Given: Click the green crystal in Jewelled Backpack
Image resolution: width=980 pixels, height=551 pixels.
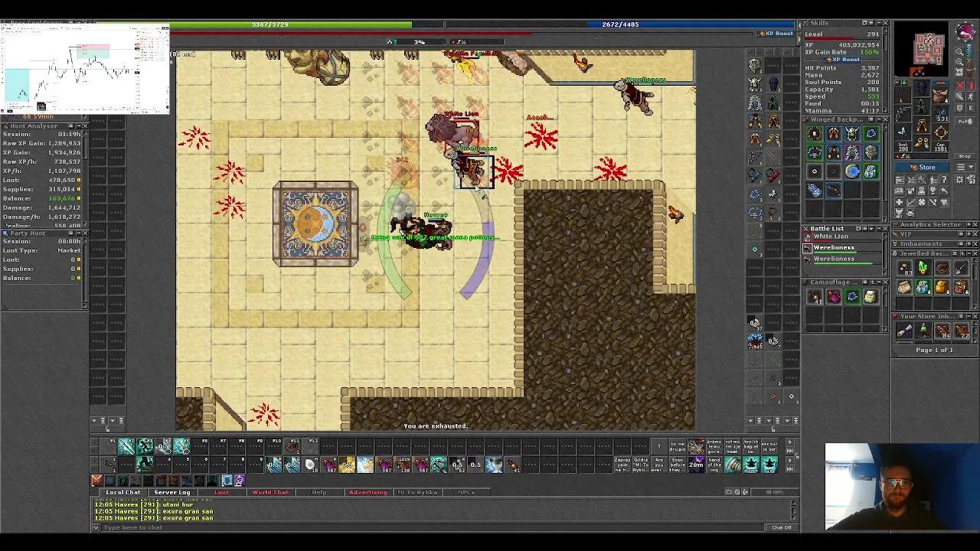Looking at the screenshot, I should [923, 268].
